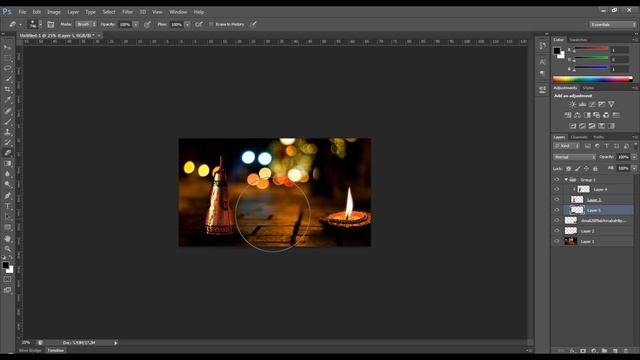Switch to the Styles tab

coord(588,88)
